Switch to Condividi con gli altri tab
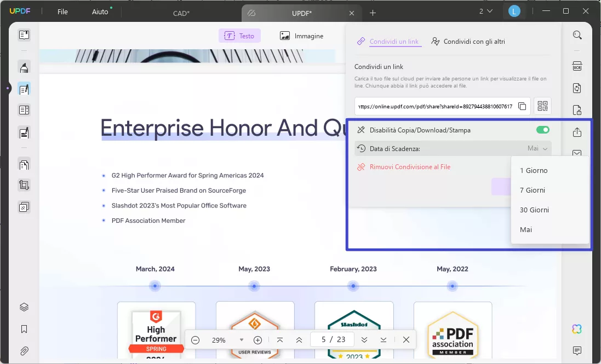 (x=468, y=42)
